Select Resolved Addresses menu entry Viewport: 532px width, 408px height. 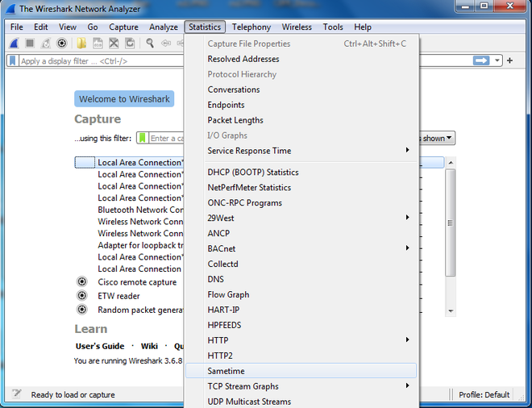point(301,59)
